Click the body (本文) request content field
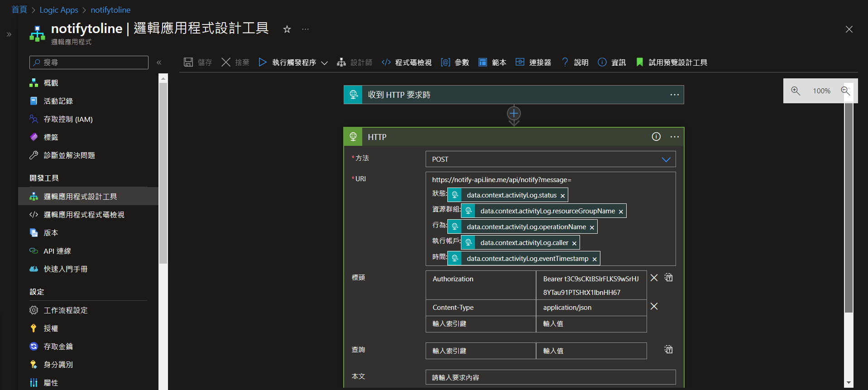 point(551,377)
